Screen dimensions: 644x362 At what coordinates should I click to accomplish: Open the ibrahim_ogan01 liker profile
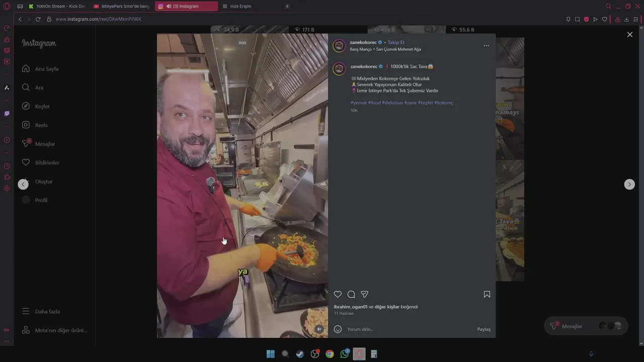[x=351, y=307]
